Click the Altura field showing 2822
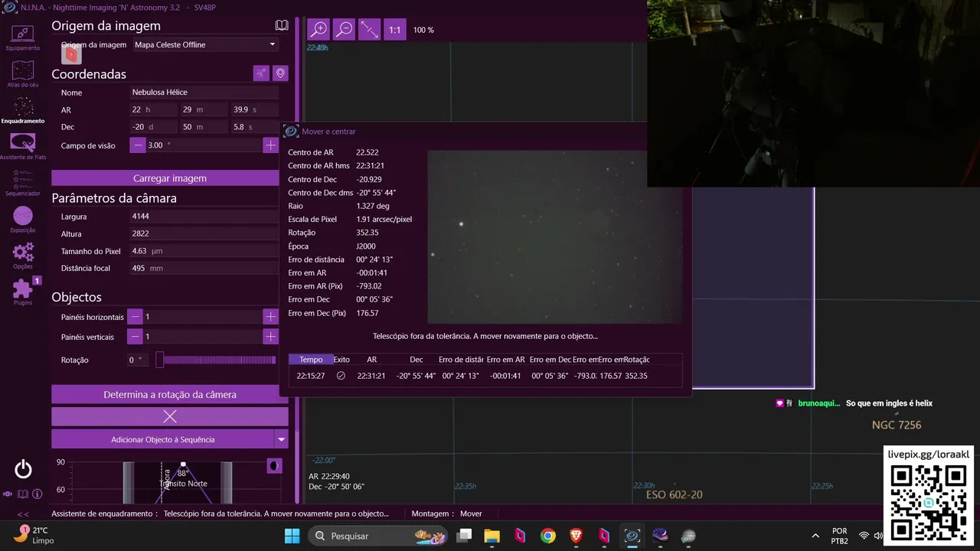This screenshot has width=980, height=551. 204,233
